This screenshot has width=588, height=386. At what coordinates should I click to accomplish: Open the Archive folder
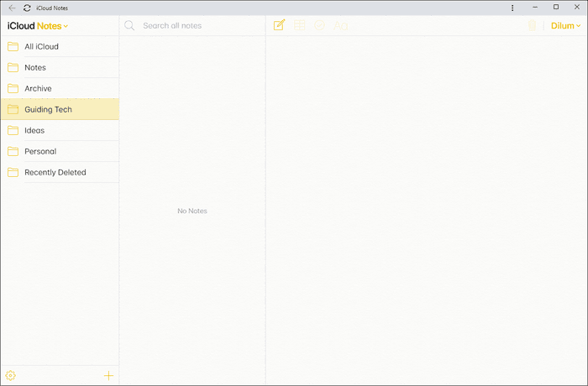[x=60, y=88]
